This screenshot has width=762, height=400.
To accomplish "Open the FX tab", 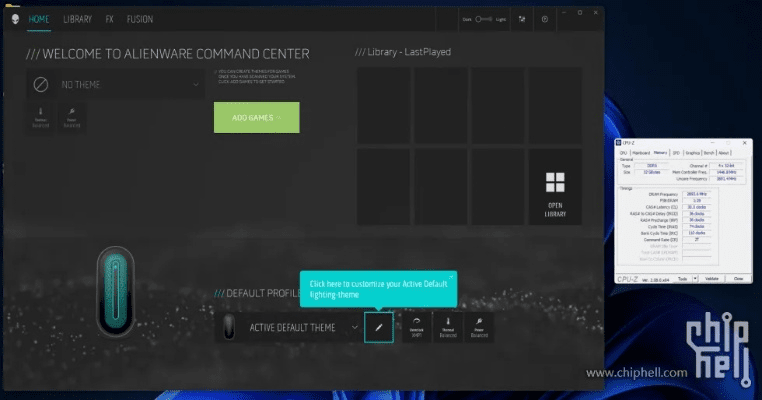I will coord(109,19).
